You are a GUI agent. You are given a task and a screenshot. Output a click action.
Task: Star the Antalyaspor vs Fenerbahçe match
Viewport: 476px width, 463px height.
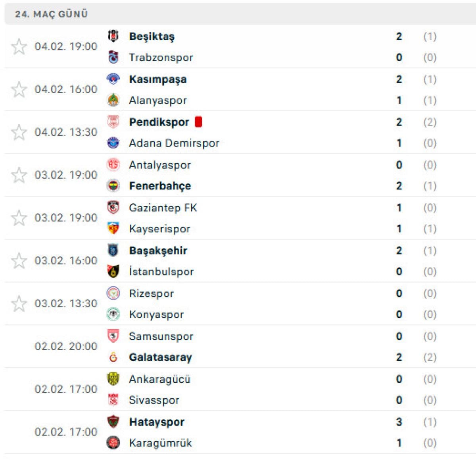click(19, 176)
